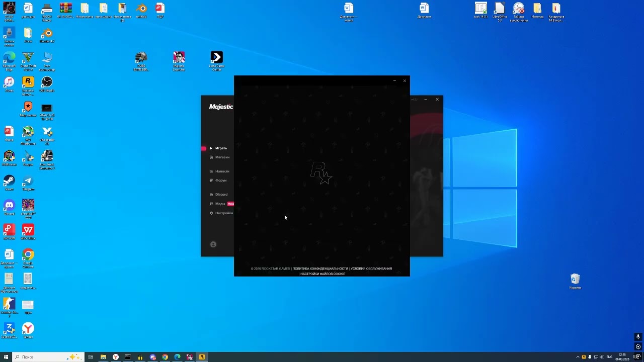Select the Steam desktop icon
The height and width of the screenshot is (362, 644).
pos(9,183)
